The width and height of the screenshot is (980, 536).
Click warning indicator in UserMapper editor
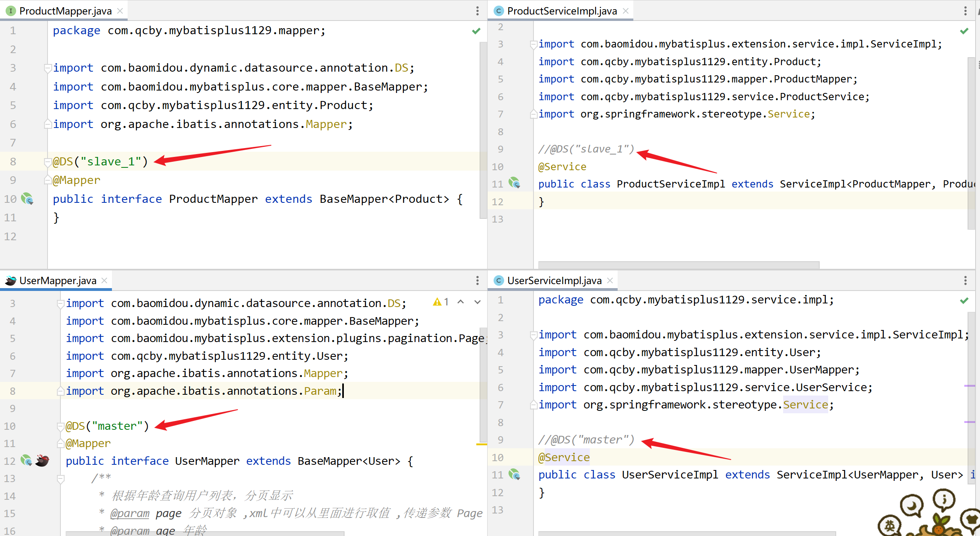pyautogui.click(x=437, y=302)
